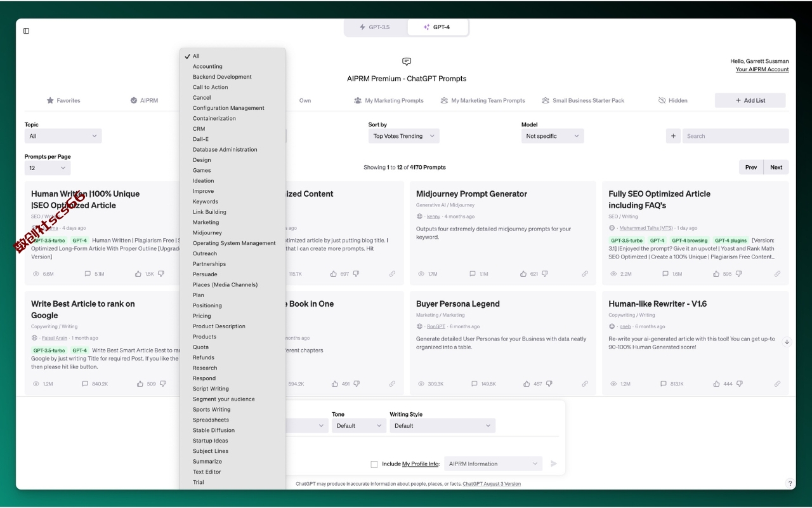Open Write Best Article to rank on Google
Screen dimensions: 812x508
(x=82, y=309)
